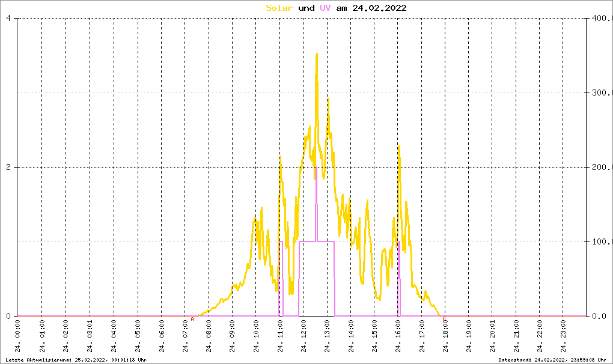This screenshot has width=613, height=364.
Task: Click the time label '24. 21:00'
Action: (516, 336)
